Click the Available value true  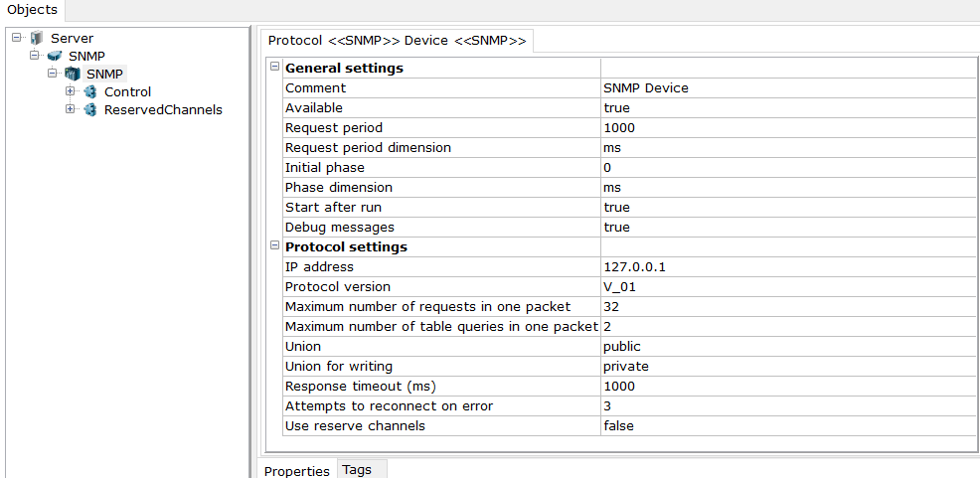[787, 108]
